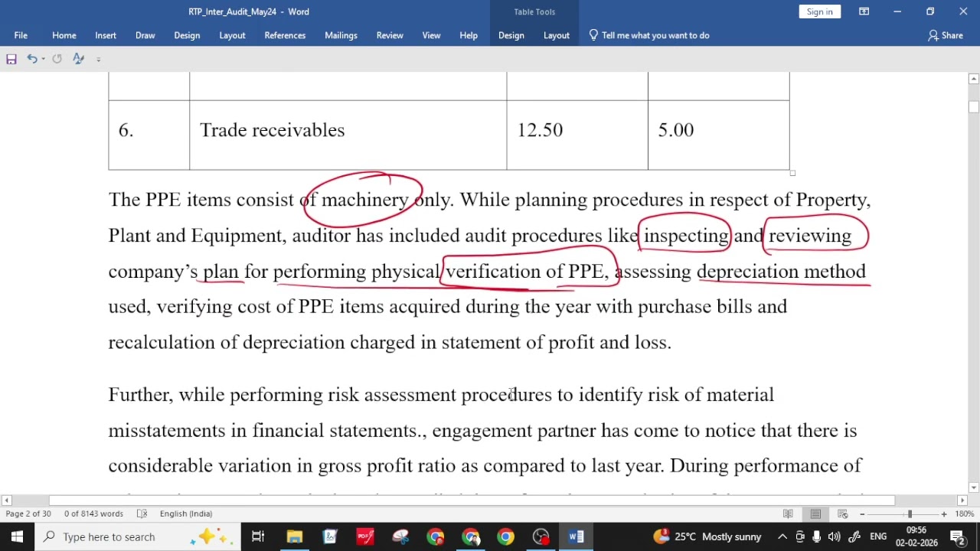Expand Customize Quick Access Toolbar dropdown
The image size is (980, 551).
point(98,59)
